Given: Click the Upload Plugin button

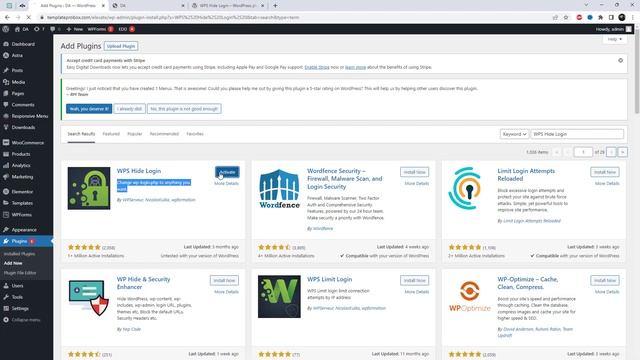Looking at the screenshot, I should point(121,46).
